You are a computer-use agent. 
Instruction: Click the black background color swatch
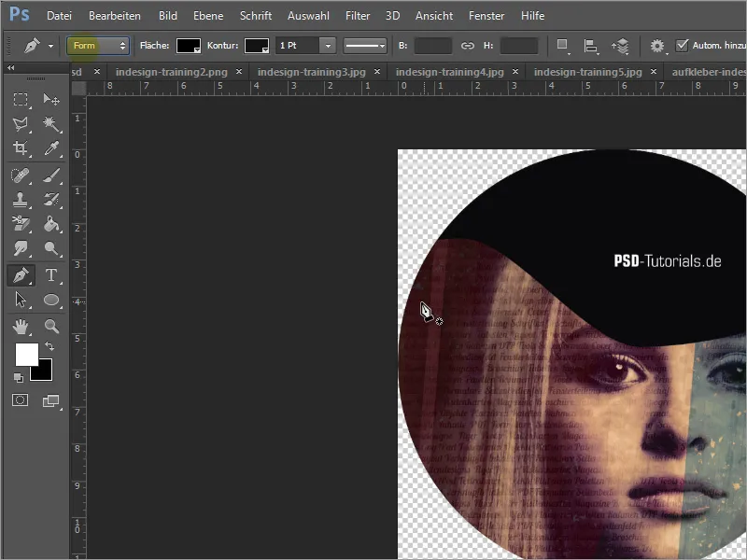tap(44, 372)
